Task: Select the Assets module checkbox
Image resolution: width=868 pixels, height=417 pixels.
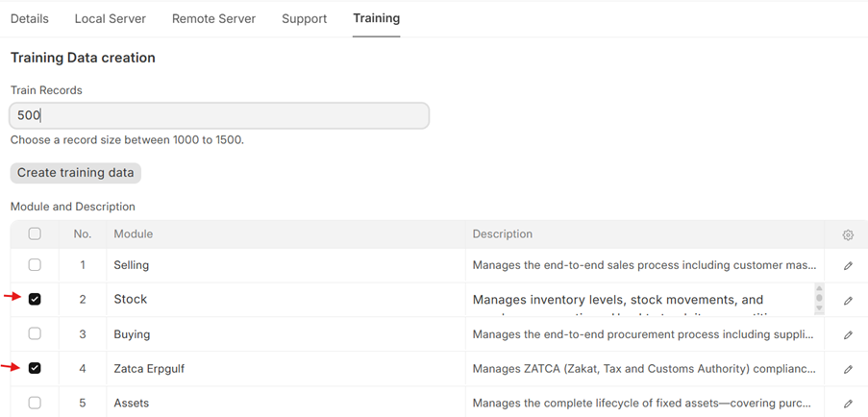Action: 35,403
